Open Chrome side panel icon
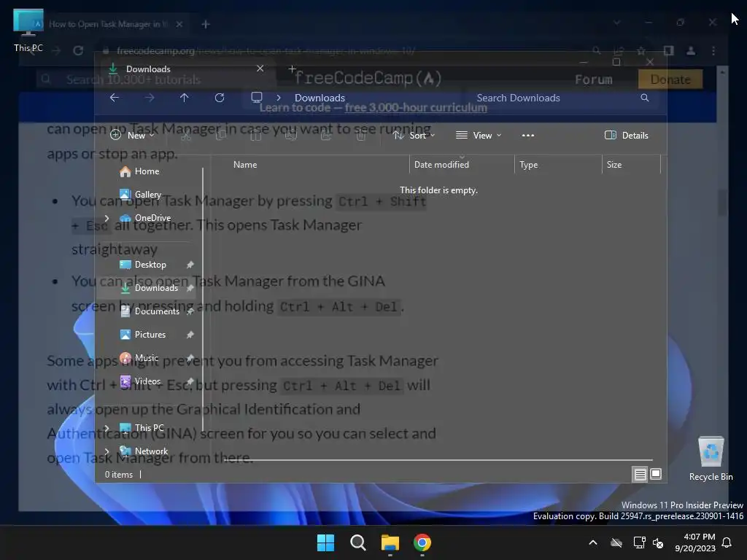This screenshot has width=747, height=560. [668, 50]
